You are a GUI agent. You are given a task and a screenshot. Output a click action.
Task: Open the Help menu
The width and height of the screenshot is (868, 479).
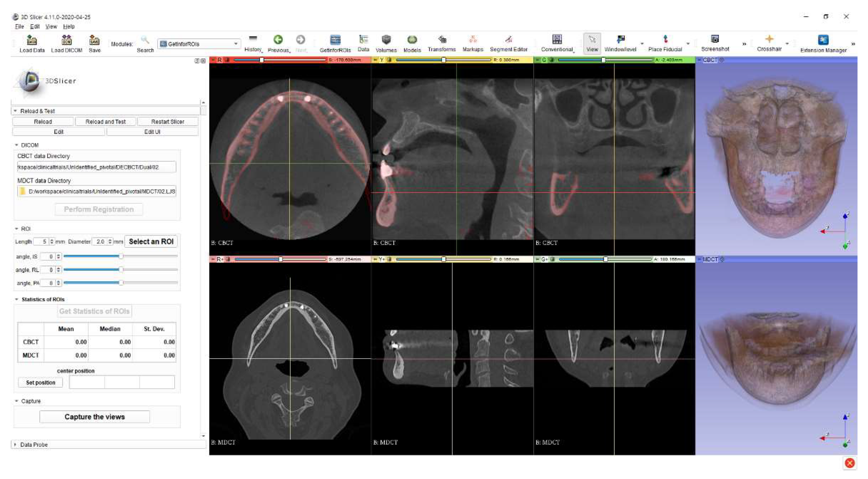coord(69,26)
